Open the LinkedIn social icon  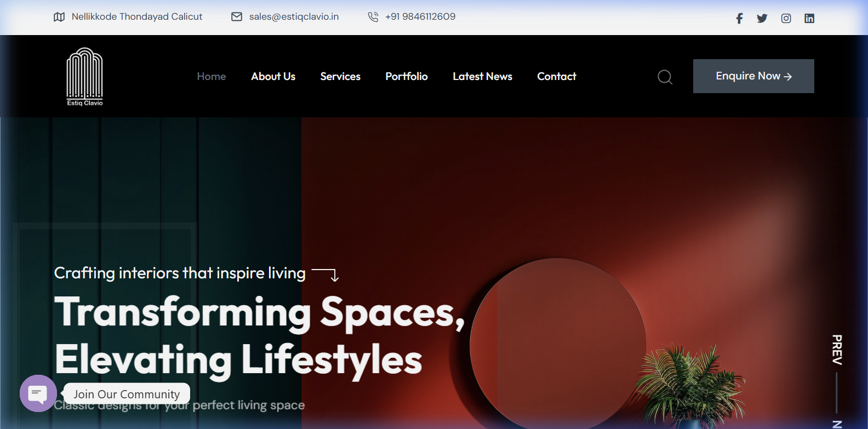tap(809, 19)
